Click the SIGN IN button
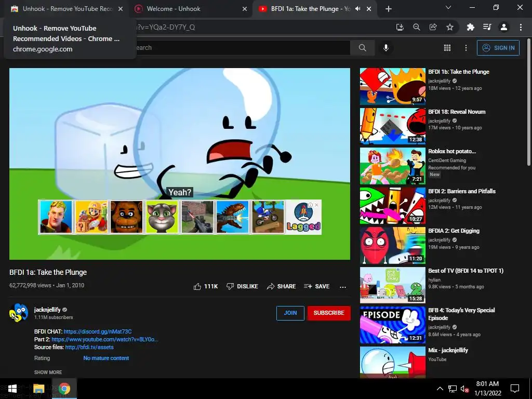 tap(498, 48)
